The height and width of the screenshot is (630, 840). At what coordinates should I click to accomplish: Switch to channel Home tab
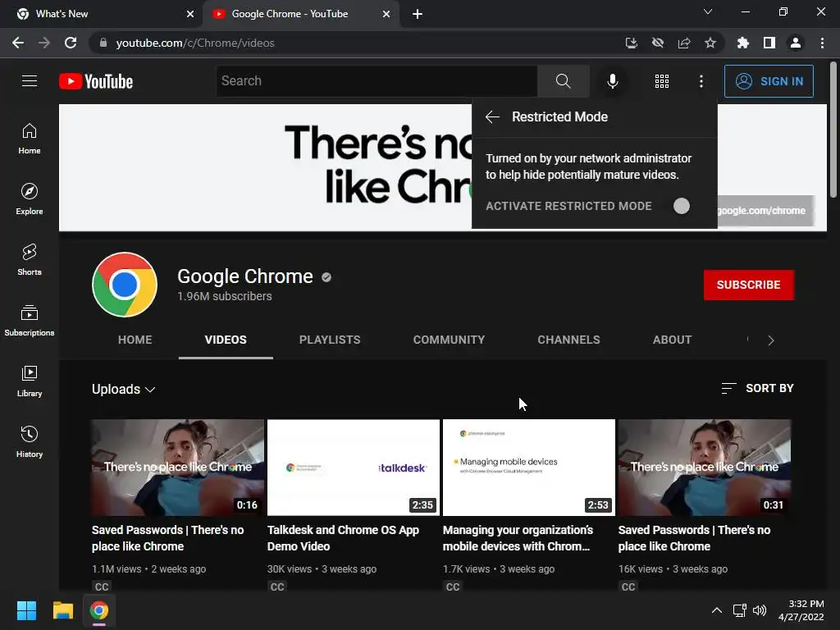(135, 340)
